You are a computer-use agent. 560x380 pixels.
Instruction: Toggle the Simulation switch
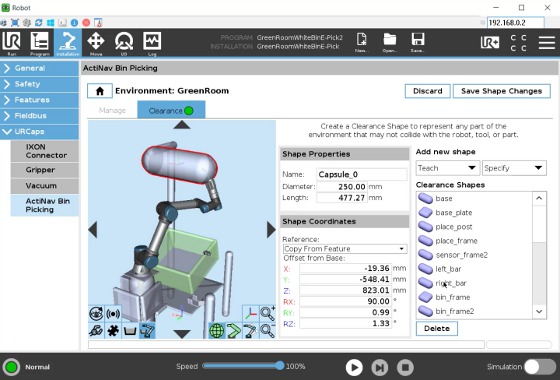click(540, 367)
